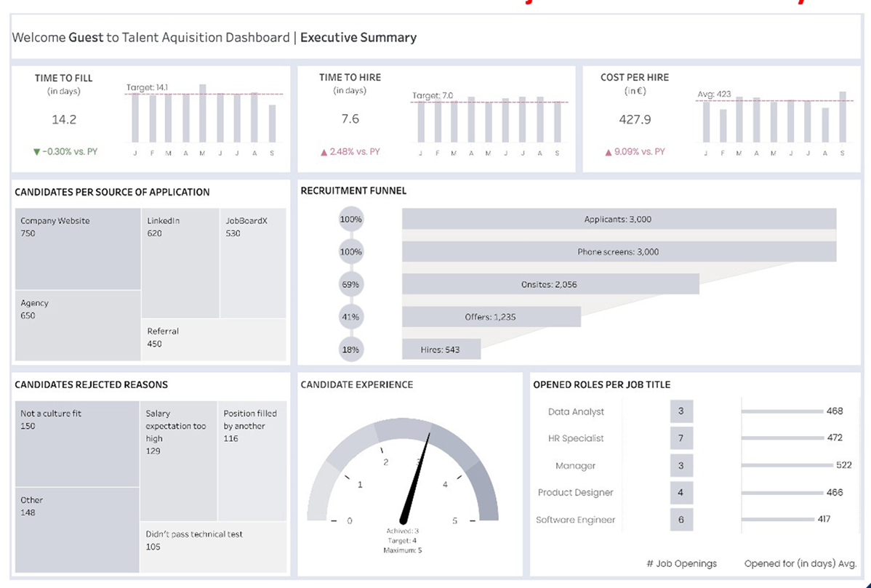The height and width of the screenshot is (588, 871).
Task: Click the September bar in Cost Per Hire chart
Action: coord(843,117)
